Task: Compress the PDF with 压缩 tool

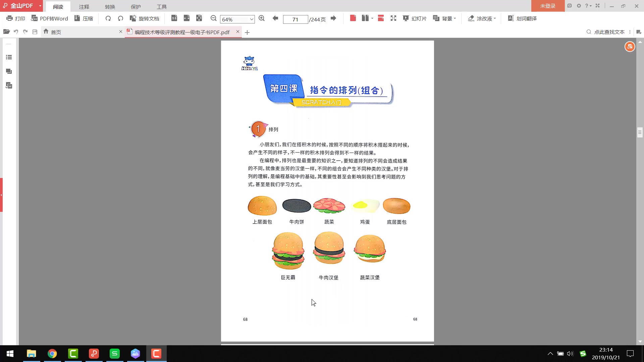Action: click(84, 18)
